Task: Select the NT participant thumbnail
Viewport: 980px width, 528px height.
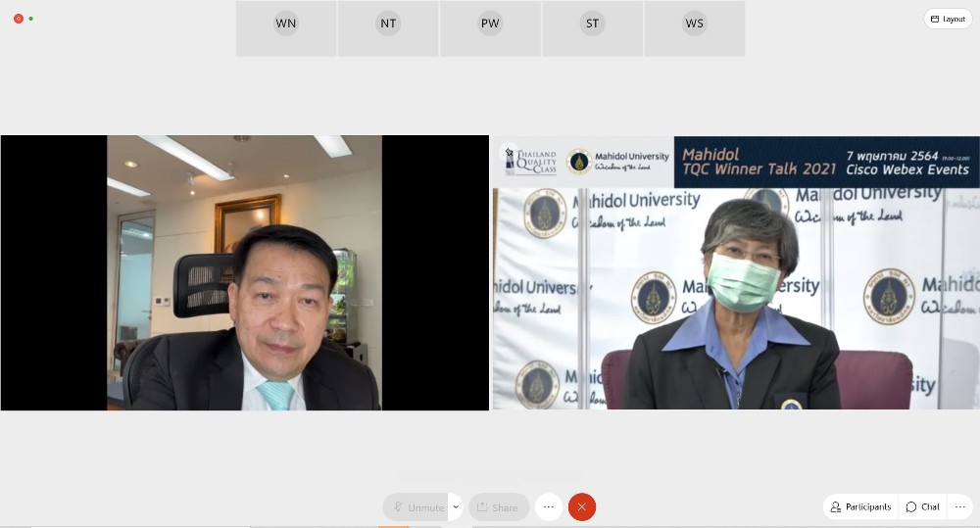Action: pyautogui.click(x=388, y=28)
